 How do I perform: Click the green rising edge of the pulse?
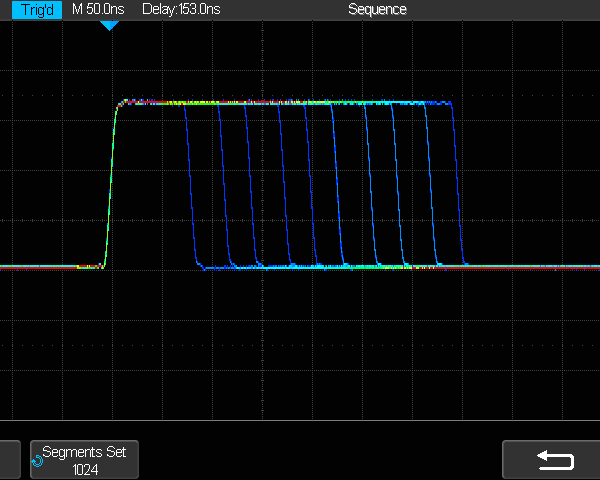110,185
